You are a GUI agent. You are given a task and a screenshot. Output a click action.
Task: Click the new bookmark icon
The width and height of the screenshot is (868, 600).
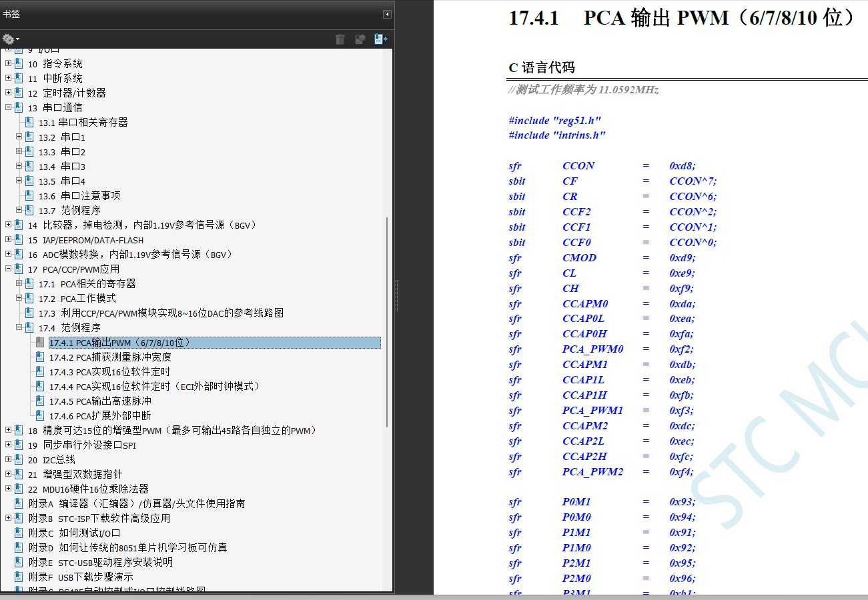tap(360, 39)
